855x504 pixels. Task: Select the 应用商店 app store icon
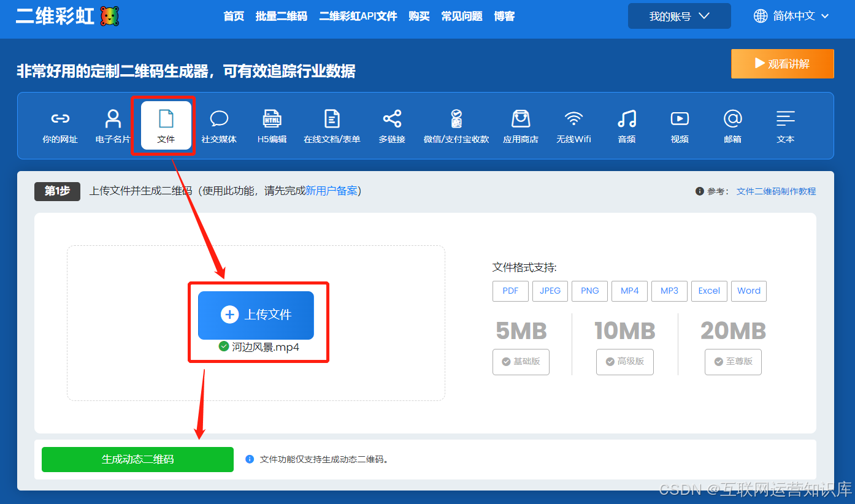click(521, 118)
